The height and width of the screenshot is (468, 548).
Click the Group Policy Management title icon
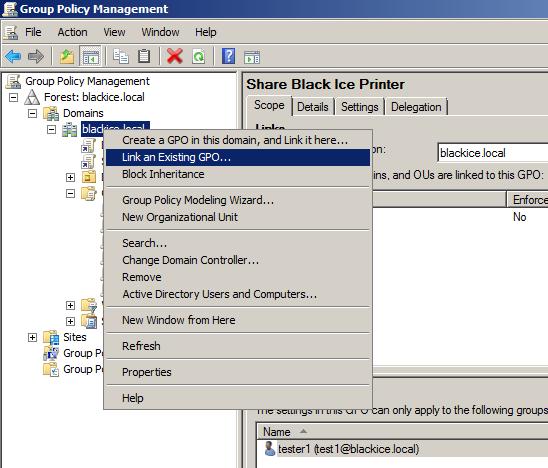point(10,9)
